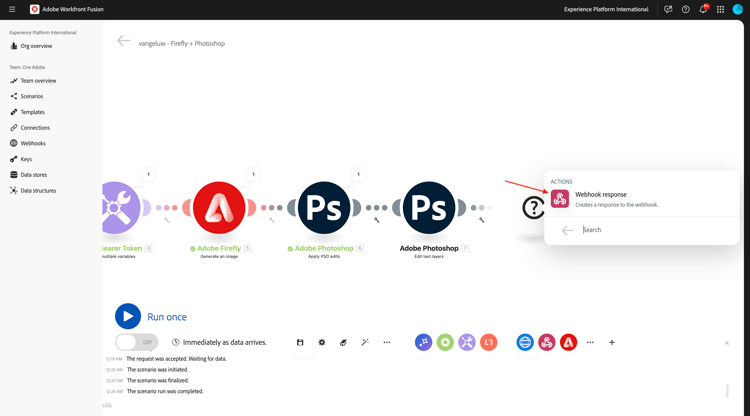Save the scenario with the disk icon
This screenshot has width=750, height=416.
300,342
